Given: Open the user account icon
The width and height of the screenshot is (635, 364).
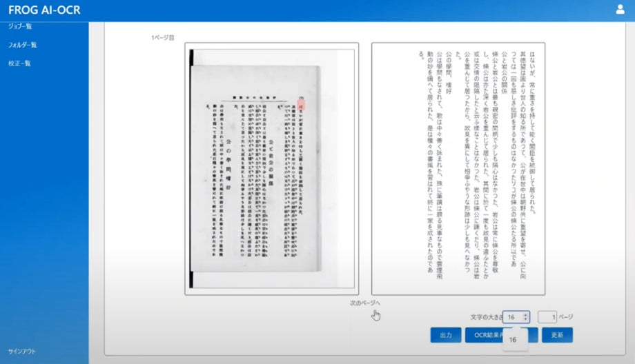Looking at the screenshot, I should click(620, 9).
